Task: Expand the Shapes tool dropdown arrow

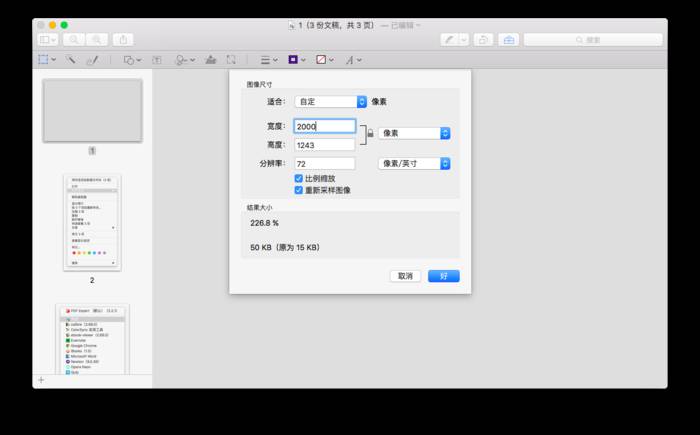Action: (139, 60)
